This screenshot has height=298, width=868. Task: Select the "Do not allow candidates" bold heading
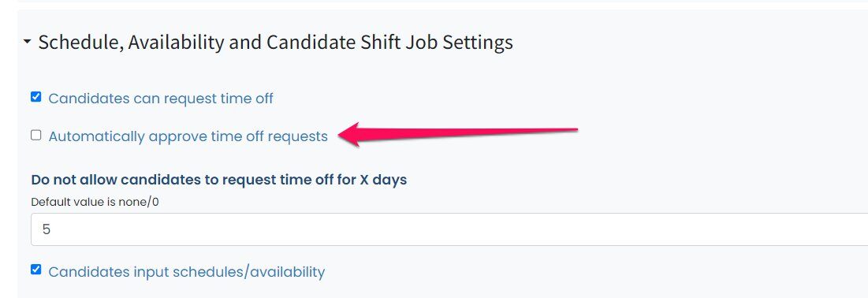pyautogui.click(x=219, y=180)
